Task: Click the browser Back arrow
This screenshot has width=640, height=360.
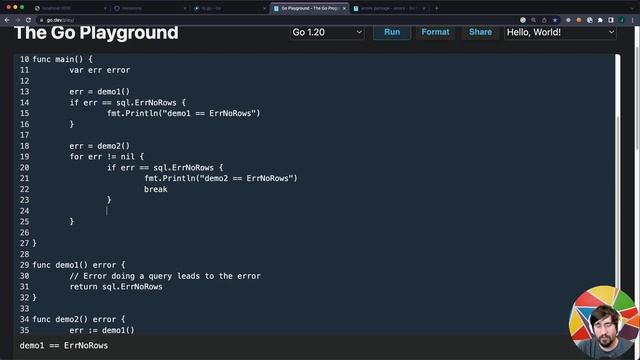Action: click(x=7, y=20)
